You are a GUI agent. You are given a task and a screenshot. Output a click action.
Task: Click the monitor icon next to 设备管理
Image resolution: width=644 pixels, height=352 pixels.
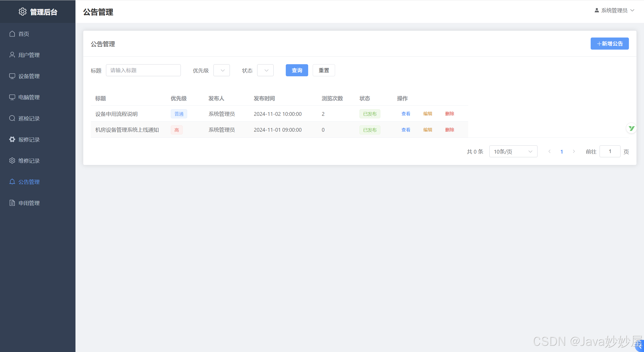12,76
